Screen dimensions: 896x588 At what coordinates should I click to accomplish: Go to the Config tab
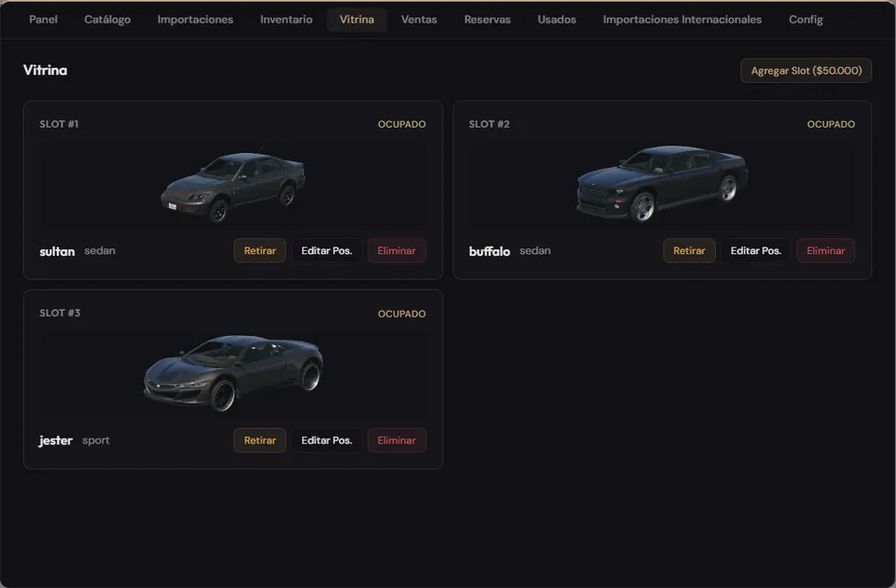tap(805, 20)
